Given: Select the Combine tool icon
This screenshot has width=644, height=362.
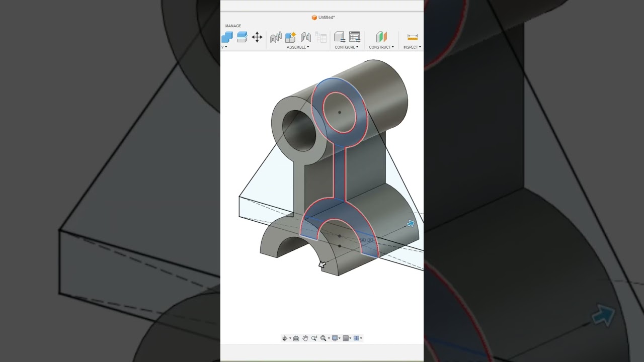Looking at the screenshot, I should coord(227,37).
